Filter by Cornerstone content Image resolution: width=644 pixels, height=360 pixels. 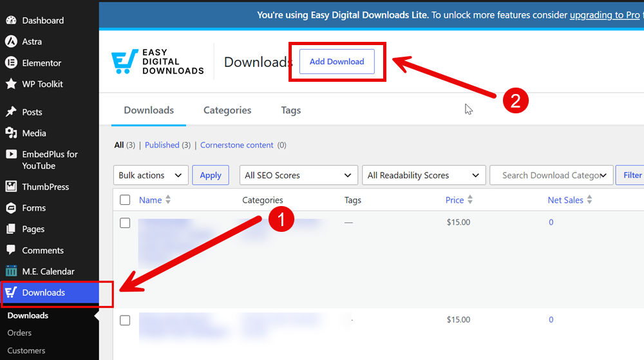236,145
